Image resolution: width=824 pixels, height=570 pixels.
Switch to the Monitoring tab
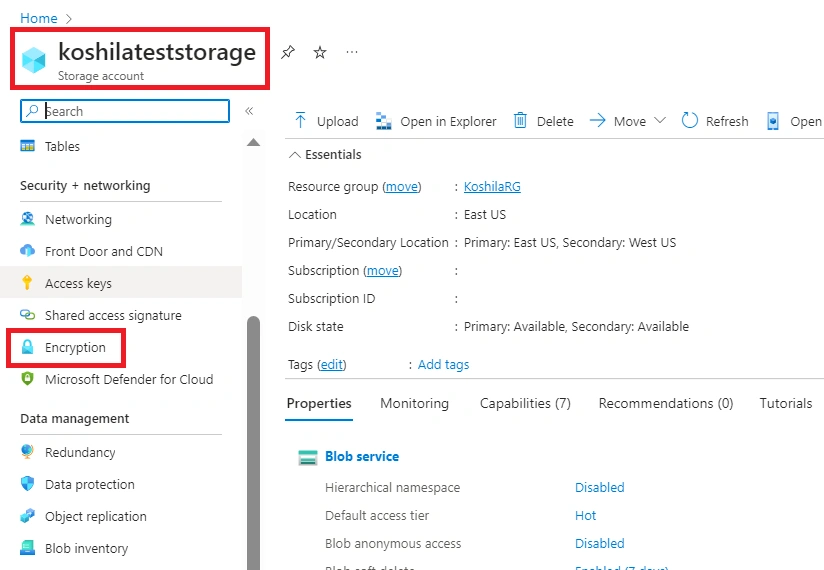pyautogui.click(x=415, y=403)
